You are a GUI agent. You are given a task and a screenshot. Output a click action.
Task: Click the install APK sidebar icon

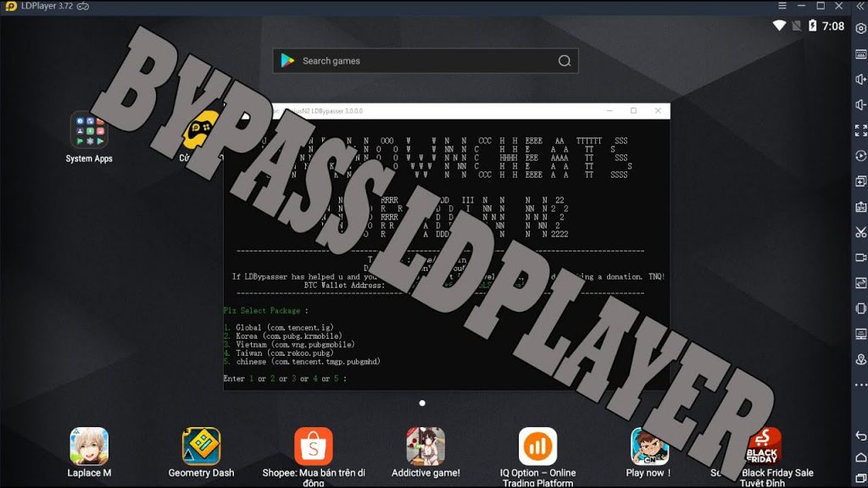(x=861, y=207)
